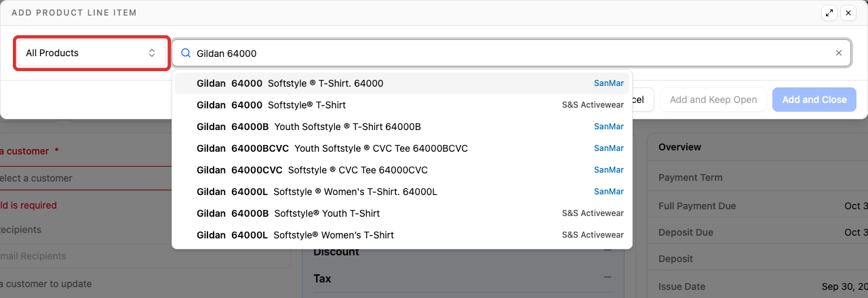Image resolution: width=868 pixels, height=298 pixels.
Task: Select Gildan 64000B Softstyle Youth T-Shirt S&S
Action: tap(402, 213)
